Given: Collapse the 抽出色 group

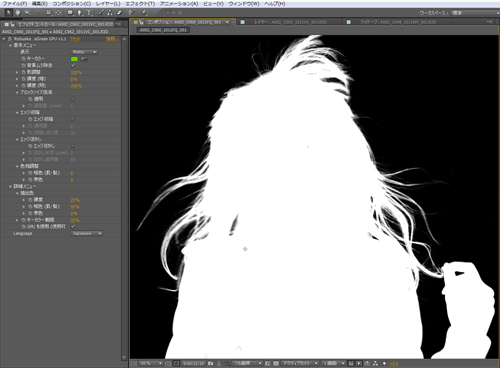Looking at the screenshot, I should (17, 193).
